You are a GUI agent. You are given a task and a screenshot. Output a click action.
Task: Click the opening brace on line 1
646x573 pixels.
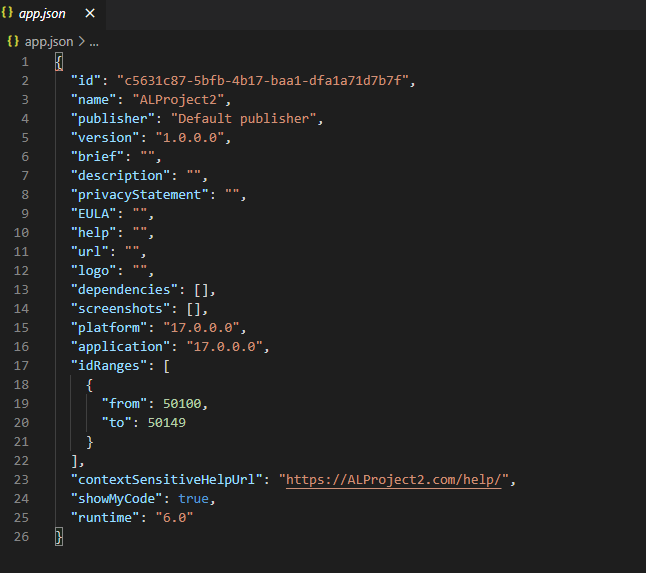[59, 62]
